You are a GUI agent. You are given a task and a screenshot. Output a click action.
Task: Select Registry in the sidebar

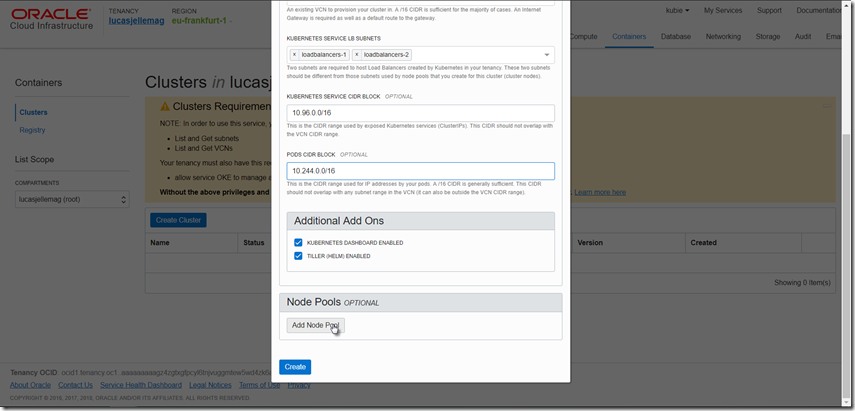pyautogui.click(x=32, y=130)
